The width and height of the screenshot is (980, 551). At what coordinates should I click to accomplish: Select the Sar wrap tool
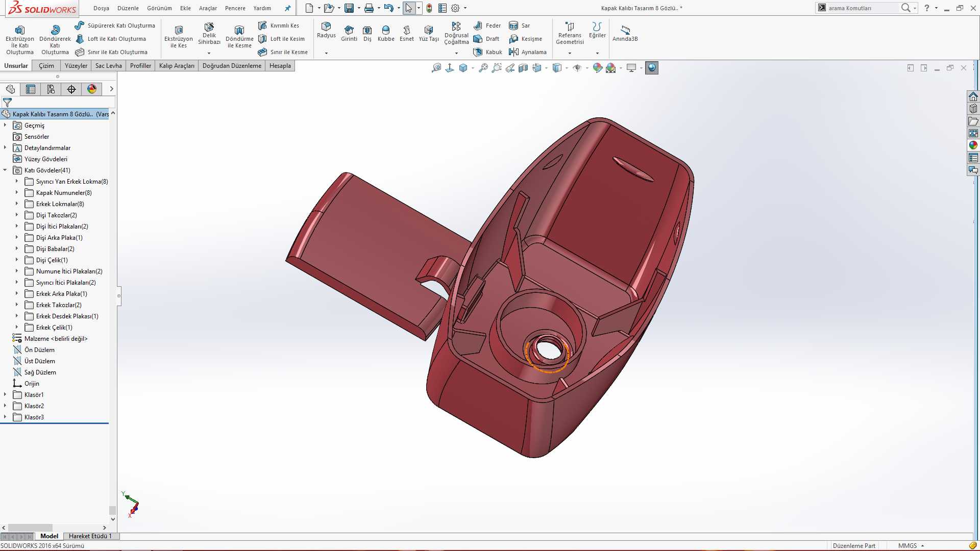[x=520, y=26]
